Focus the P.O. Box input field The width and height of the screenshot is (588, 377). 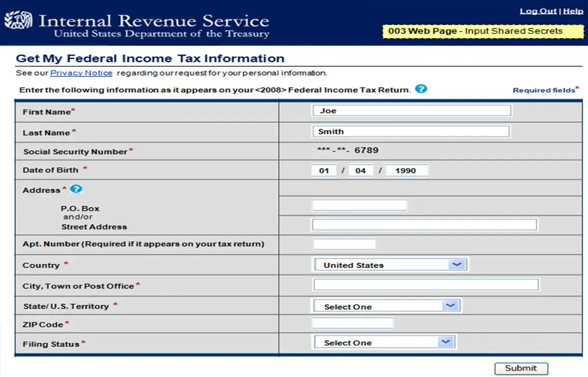pyautogui.click(x=359, y=205)
